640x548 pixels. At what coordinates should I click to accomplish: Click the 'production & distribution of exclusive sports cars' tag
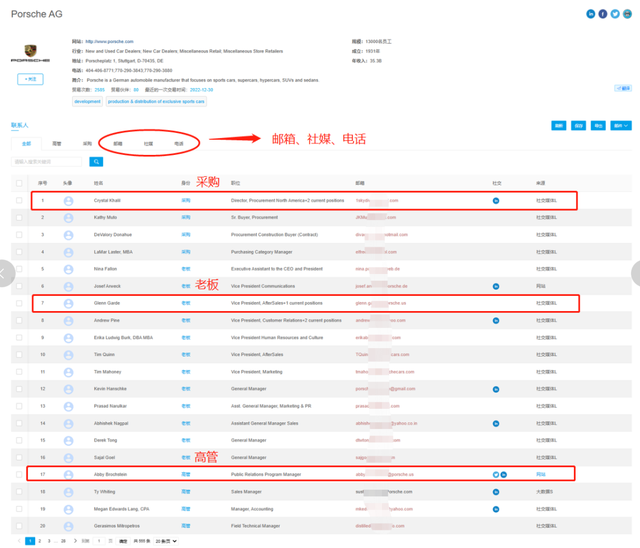click(156, 102)
